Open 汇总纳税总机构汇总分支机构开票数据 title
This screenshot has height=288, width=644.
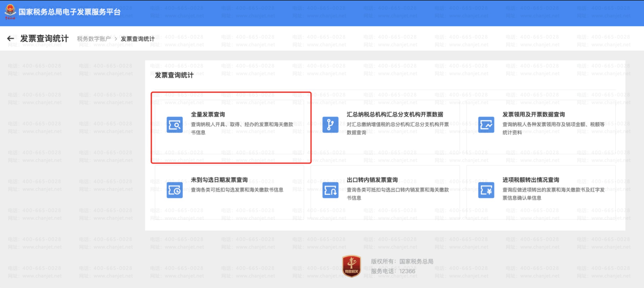(x=395, y=114)
